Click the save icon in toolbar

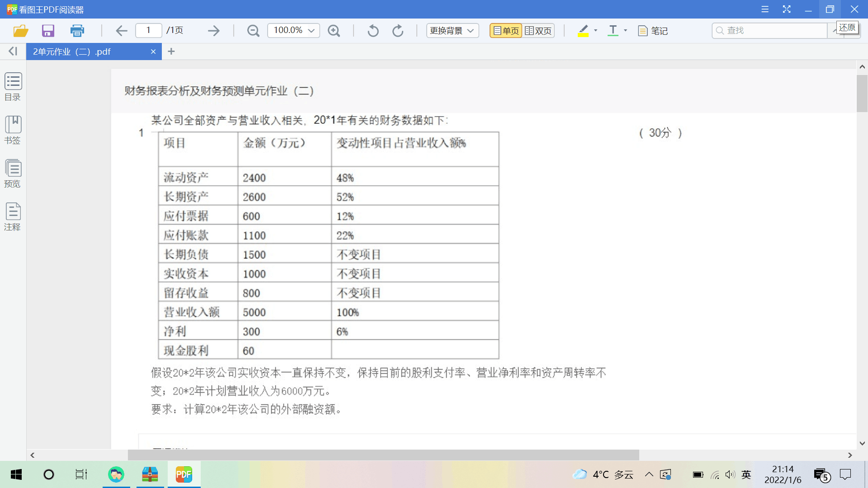pos(48,31)
